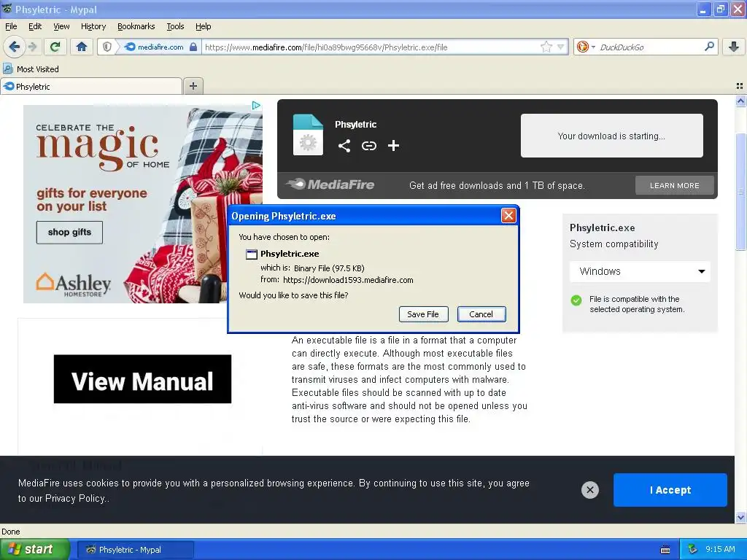Click the list all tabs icon
747x560 pixels.
(740, 86)
